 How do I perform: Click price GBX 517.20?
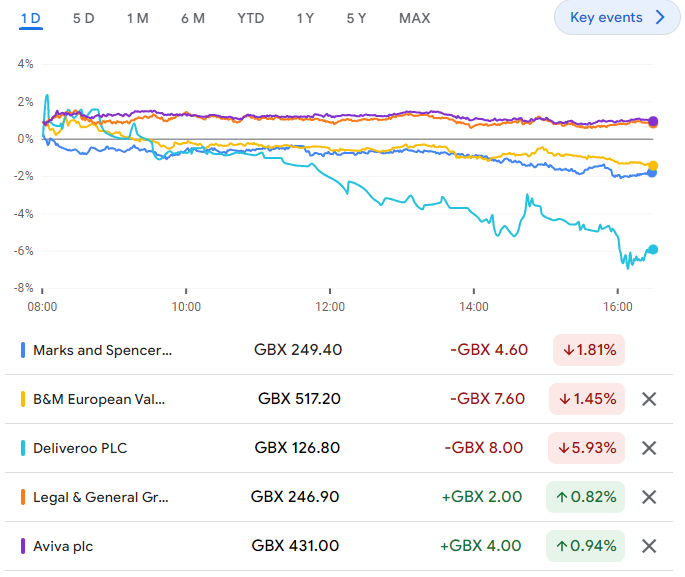(x=299, y=399)
